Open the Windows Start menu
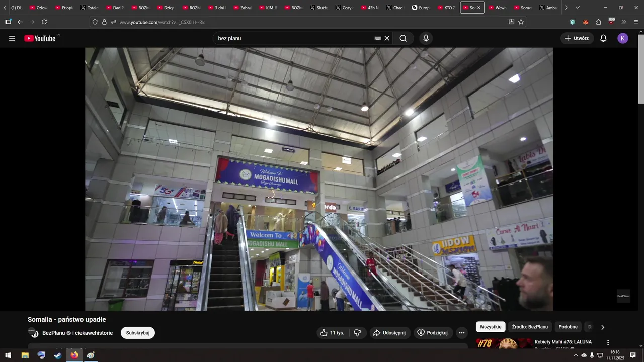Screen dimensions: 644x362 click(x=8, y=355)
